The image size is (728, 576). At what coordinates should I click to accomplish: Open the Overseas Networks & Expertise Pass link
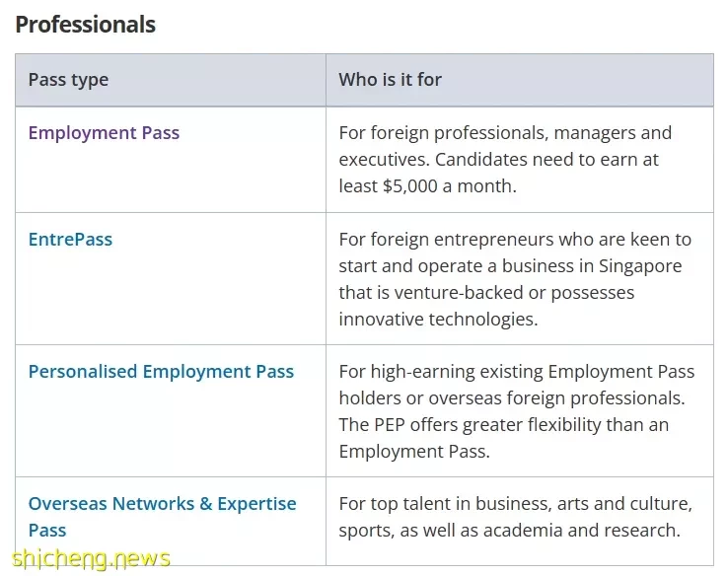click(162, 517)
